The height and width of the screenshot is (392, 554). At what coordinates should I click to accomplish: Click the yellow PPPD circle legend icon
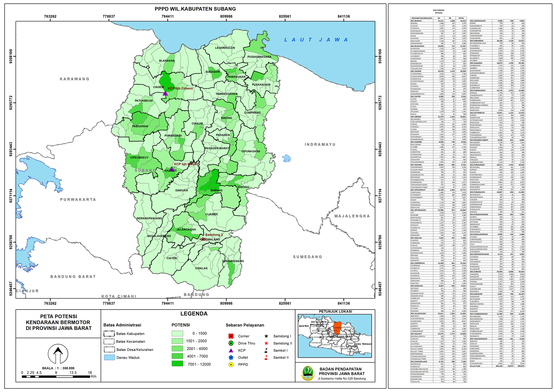(x=231, y=365)
